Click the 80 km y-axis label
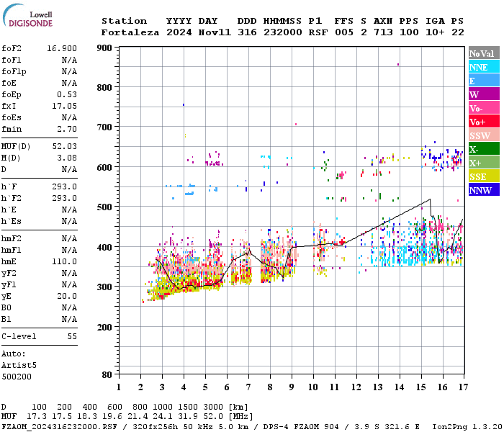 [107, 374]
